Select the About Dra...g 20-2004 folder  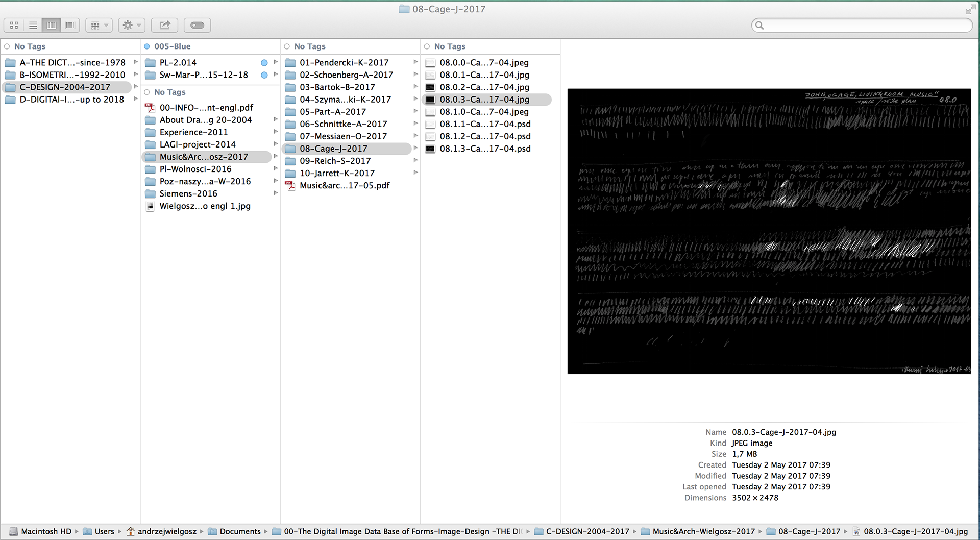[206, 119]
